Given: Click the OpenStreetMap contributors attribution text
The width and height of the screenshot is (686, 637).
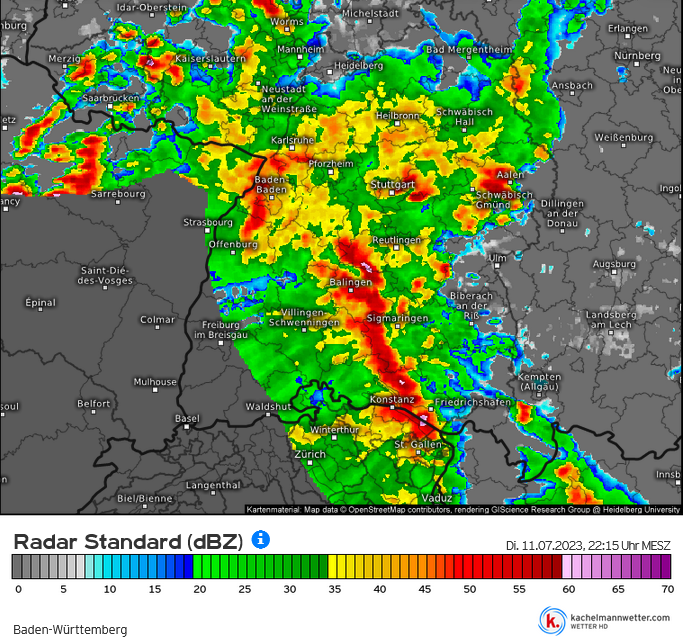Looking at the screenshot, I should (394, 509).
